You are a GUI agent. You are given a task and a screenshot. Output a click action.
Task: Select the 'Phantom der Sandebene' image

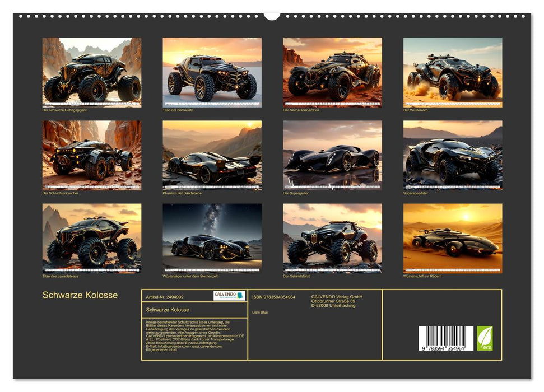(x=212, y=155)
